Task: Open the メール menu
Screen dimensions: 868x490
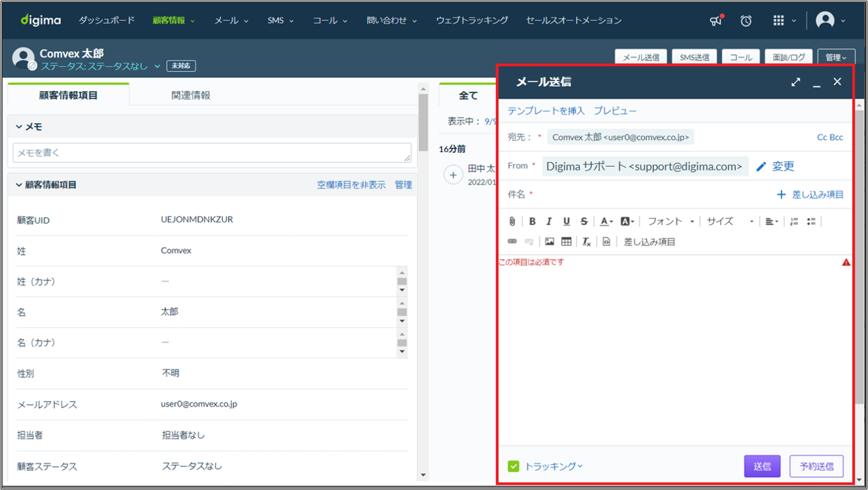Action: pyautogui.click(x=231, y=20)
